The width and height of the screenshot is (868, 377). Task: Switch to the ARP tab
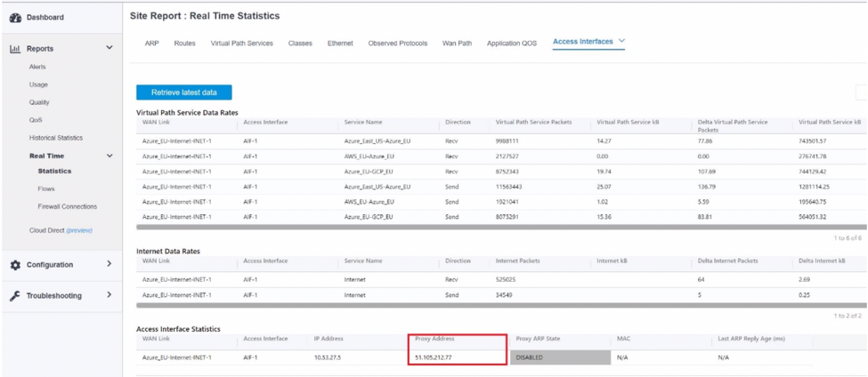[x=151, y=43]
